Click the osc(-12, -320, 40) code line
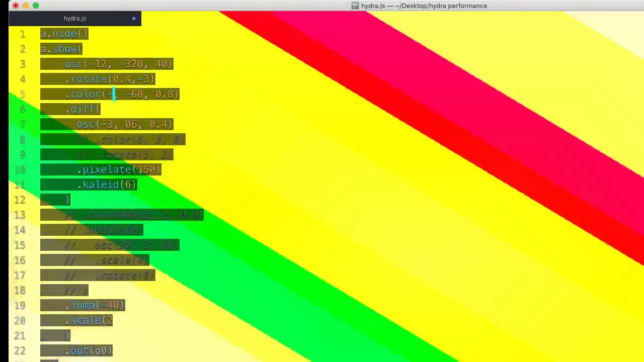The image size is (644, 362). point(118,64)
